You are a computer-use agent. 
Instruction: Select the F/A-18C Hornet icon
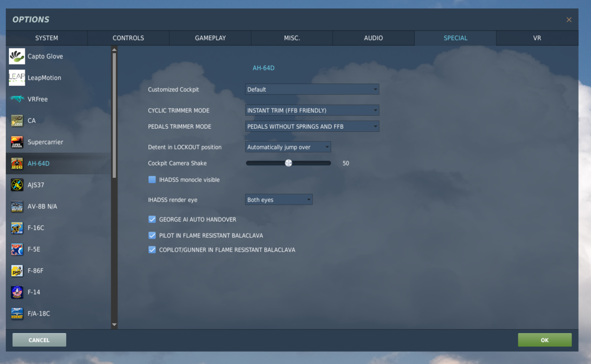[x=17, y=314]
